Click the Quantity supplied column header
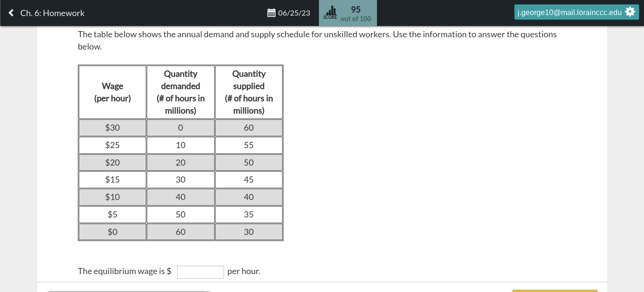The width and height of the screenshot is (644, 292). (x=249, y=92)
